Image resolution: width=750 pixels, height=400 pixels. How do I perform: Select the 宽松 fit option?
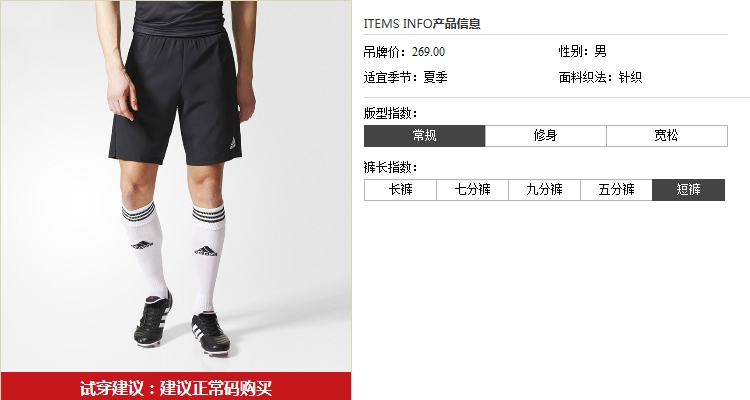pyautogui.click(x=667, y=136)
